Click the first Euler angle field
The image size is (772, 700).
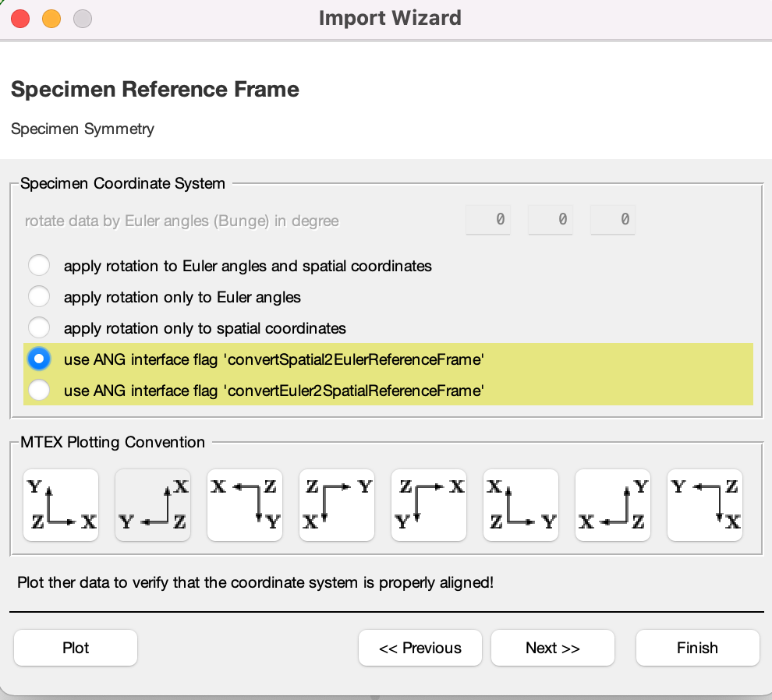[488, 220]
